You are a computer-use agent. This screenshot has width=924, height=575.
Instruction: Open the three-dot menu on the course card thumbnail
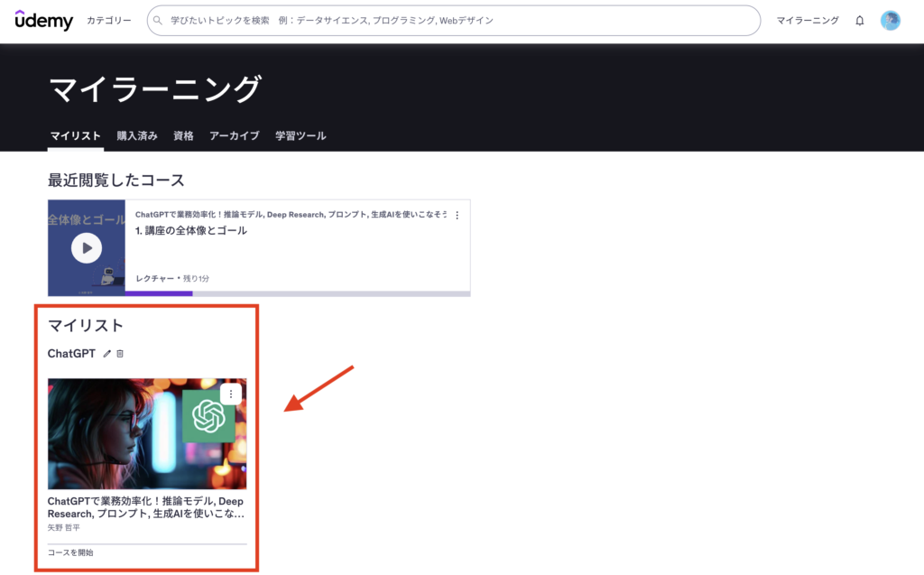(x=231, y=394)
